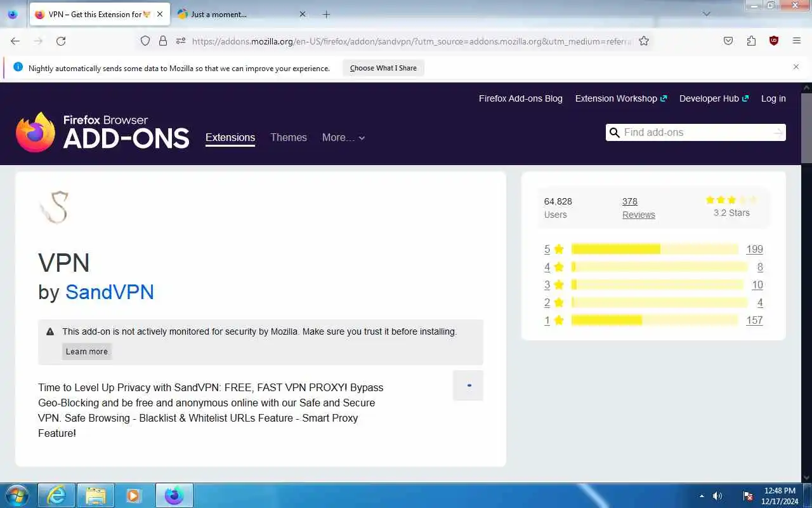
Task: Click the network status tray icon
Action: click(x=748, y=496)
